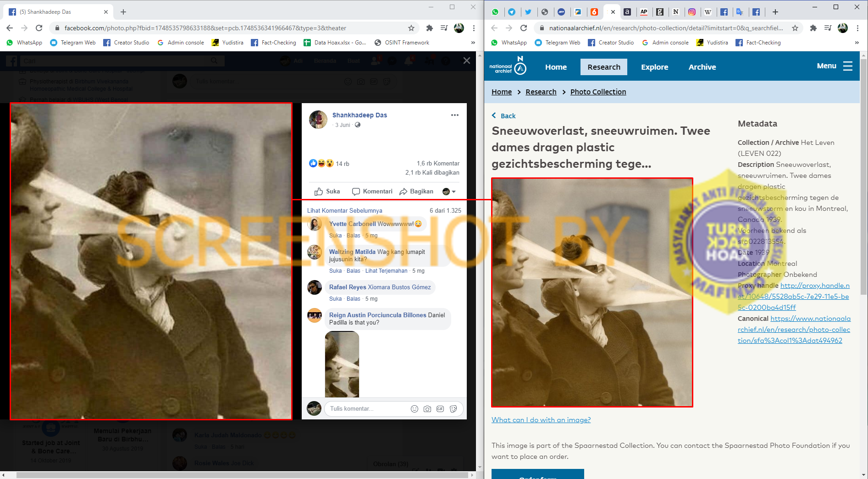
Task: Bookmark the Facebook page with the star icon
Action: pyautogui.click(x=411, y=28)
